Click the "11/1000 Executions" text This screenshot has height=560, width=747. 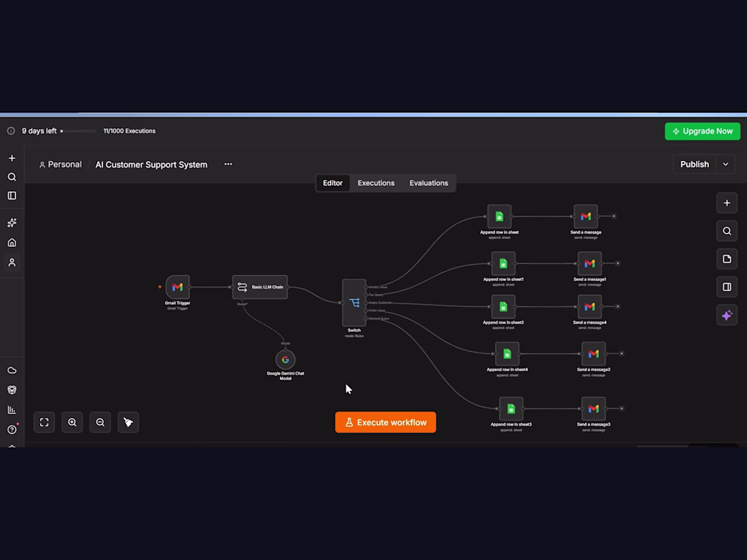pos(130,131)
